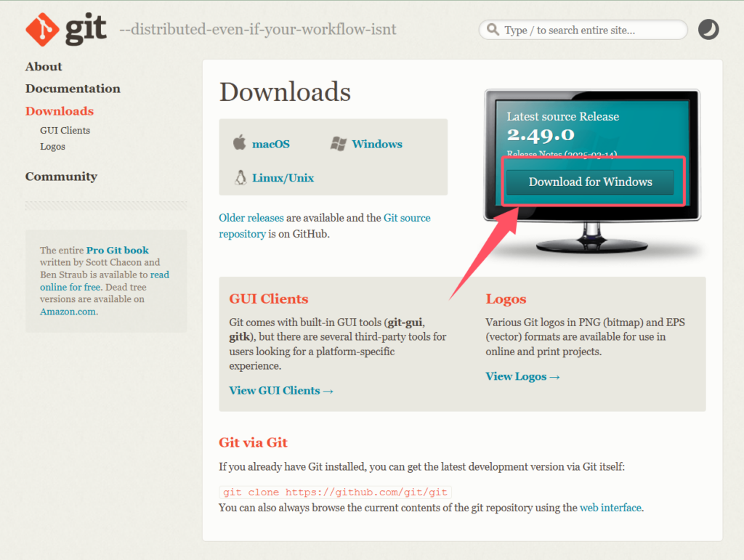The height and width of the screenshot is (560, 744).
Task: Open GUI Clients sidebar sub-item
Action: coord(65,131)
